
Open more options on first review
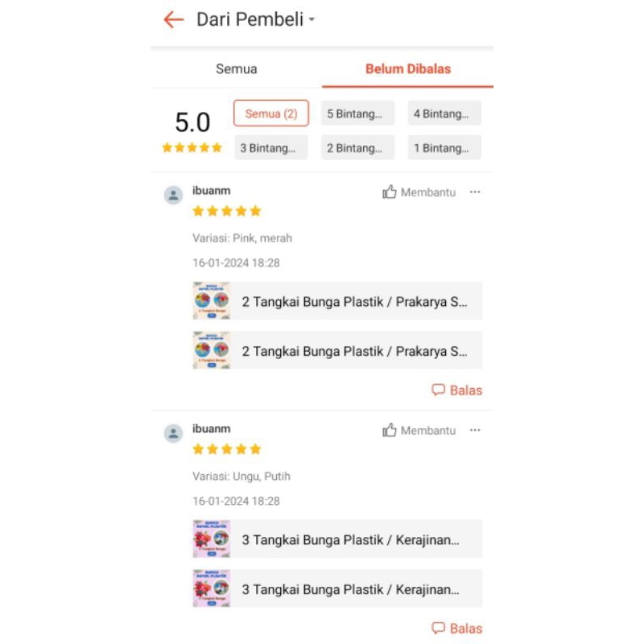point(475,192)
